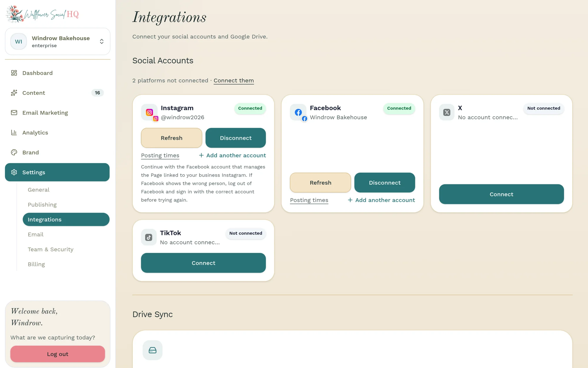Connect the X account
This screenshot has width=588, height=368.
point(501,194)
